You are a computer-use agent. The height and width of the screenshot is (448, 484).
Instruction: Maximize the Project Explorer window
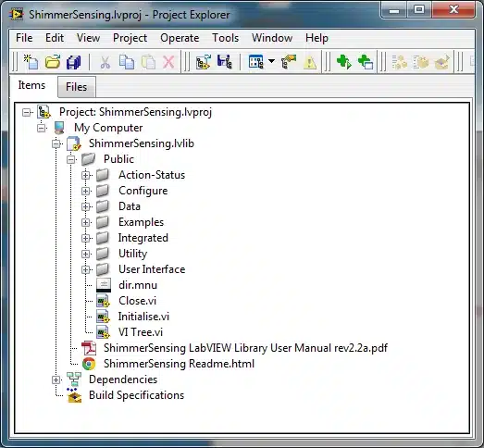(x=419, y=9)
